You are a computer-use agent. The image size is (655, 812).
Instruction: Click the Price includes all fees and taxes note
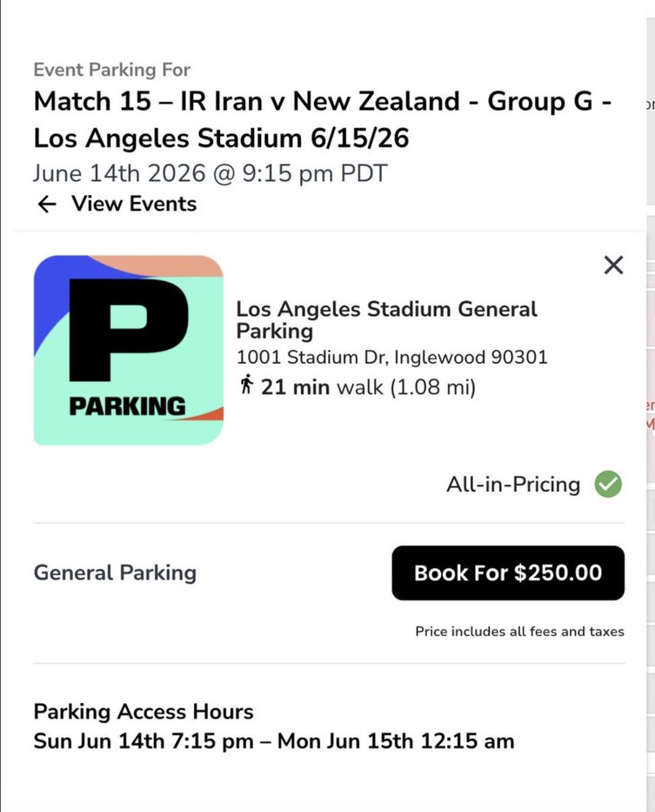[x=520, y=631]
